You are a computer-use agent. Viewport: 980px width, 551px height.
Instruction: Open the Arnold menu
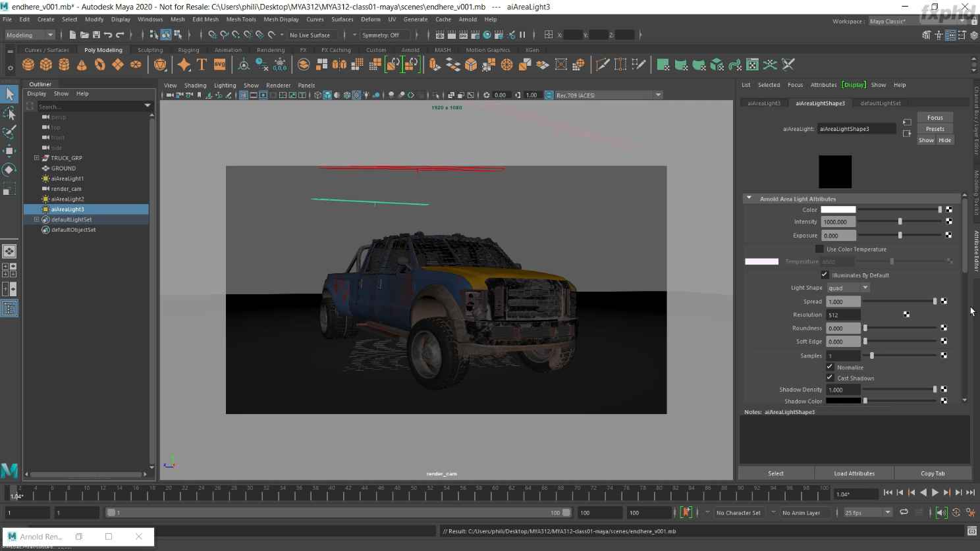[x=468, y=20]
